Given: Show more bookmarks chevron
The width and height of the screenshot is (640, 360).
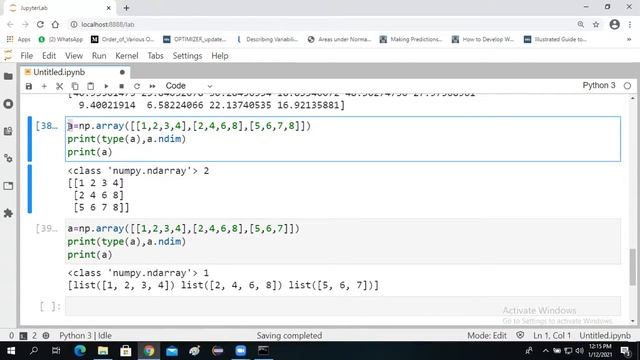Looking at the screenshot, I should click(629, 40).
